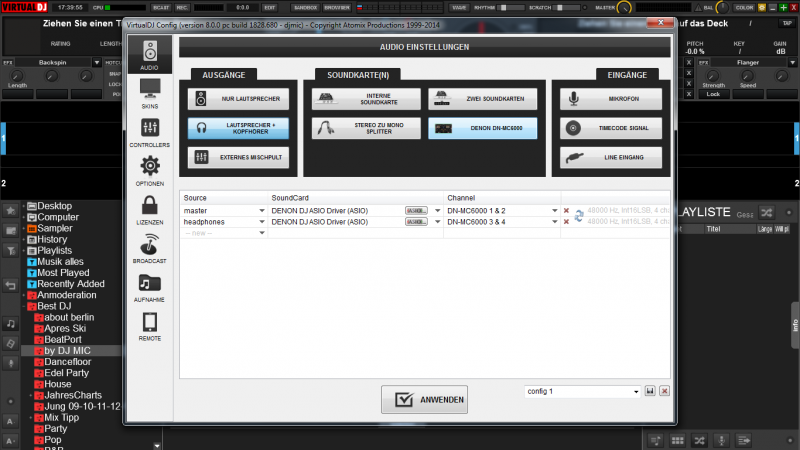This screenshot has width=800, height=450.
Task: Enable Line Eingang input
Action: coord(611,157)
